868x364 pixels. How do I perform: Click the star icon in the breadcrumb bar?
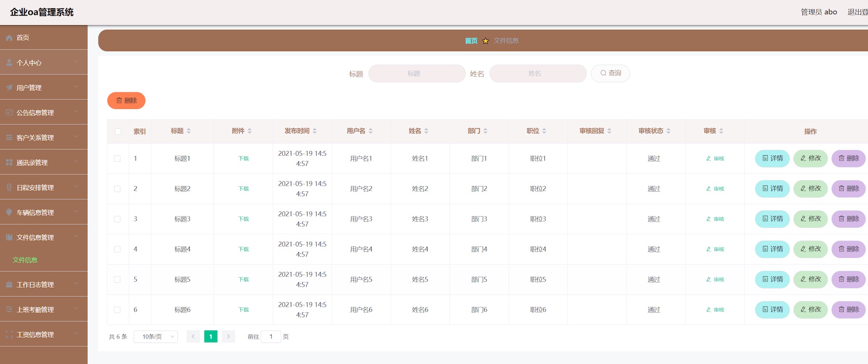(x=486, y=41)
